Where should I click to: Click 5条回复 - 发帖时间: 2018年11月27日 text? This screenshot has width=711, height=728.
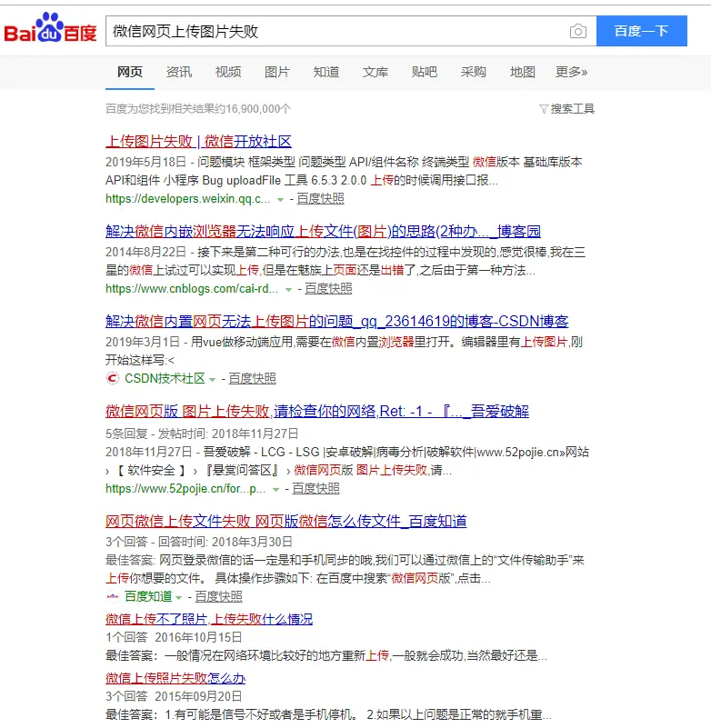tap(202, 434)
